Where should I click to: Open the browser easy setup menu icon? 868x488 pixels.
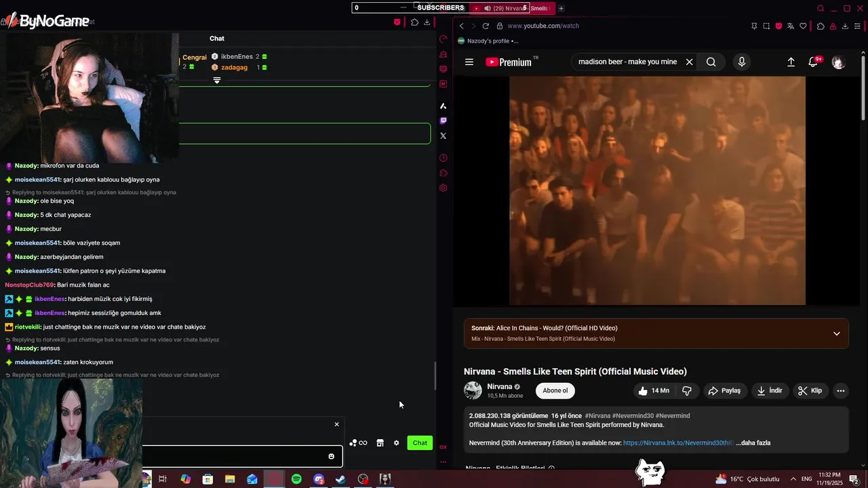pyautogui.click(x=858, y=26)
